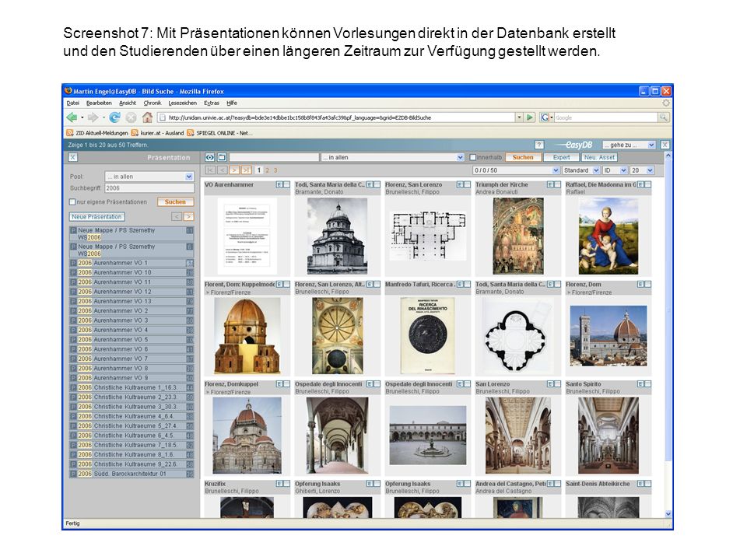Click the Suchbegriff field containing 2006
The width and height of the screenshot is (747, 560).
[149, 188]
